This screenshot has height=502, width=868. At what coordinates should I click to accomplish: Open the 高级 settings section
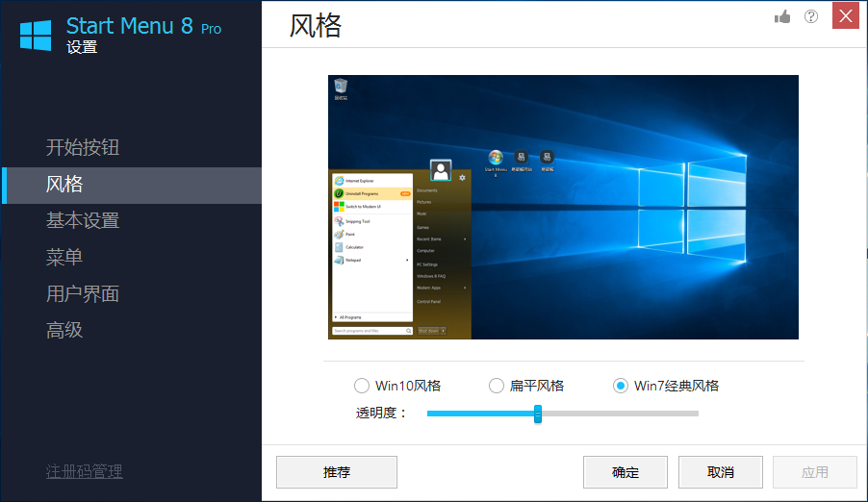(64, 331)
